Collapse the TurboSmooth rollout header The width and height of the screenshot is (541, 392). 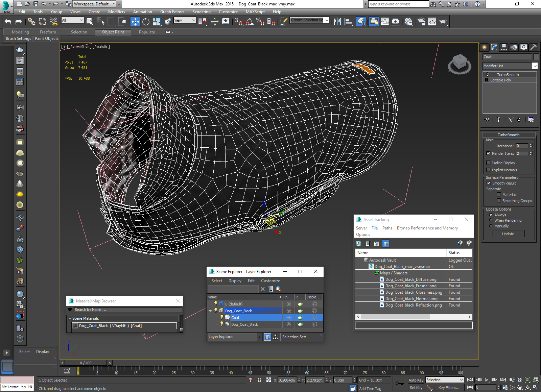click(x=508, y=135)
